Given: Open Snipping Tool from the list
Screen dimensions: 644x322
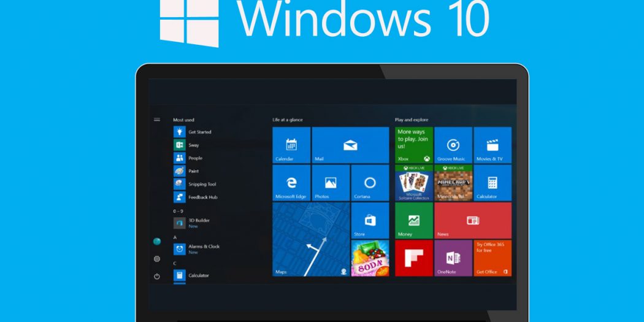Looking at the screenshot, I should [x=194, y=184].
